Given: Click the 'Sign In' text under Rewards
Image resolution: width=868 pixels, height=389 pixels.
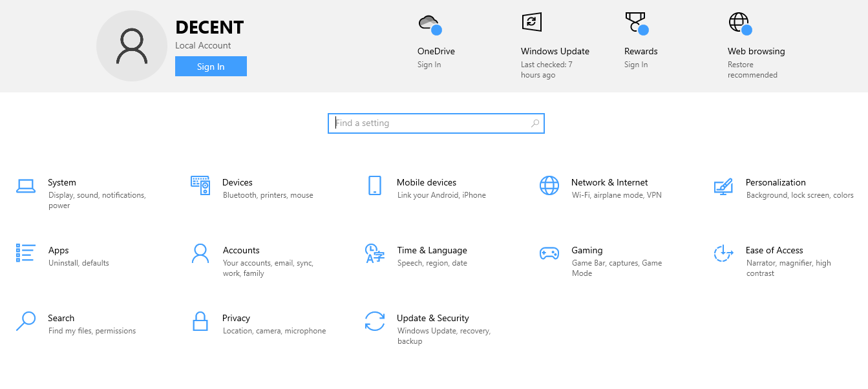Looking at the screenshot, I should coord(636,65).
